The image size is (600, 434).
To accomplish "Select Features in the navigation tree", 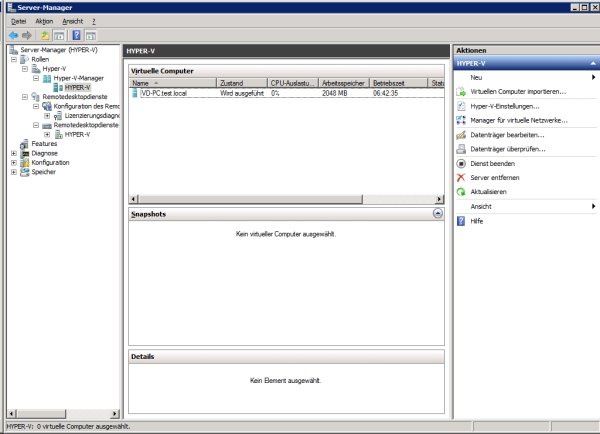I will [44, 143].
